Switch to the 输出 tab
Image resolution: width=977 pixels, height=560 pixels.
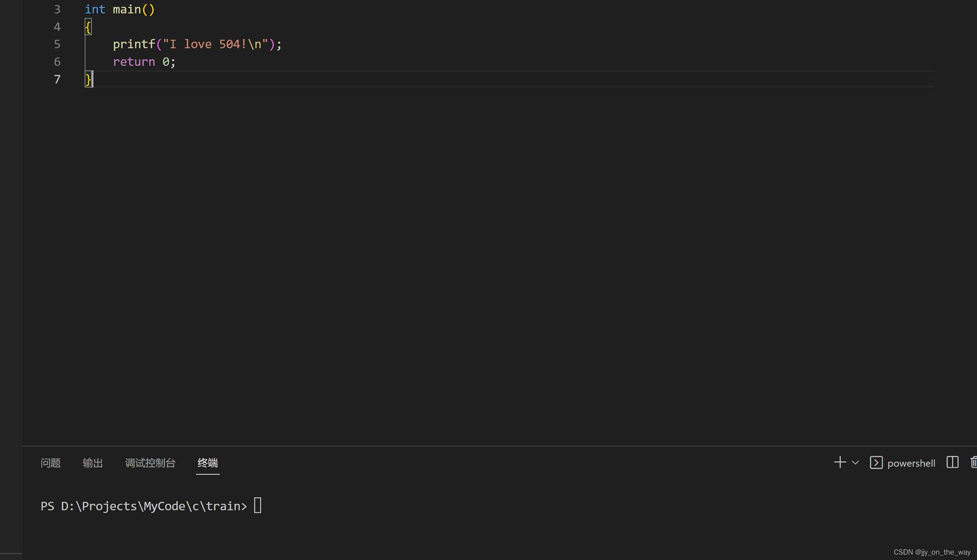pyautogui.click(x=92, y=463)
